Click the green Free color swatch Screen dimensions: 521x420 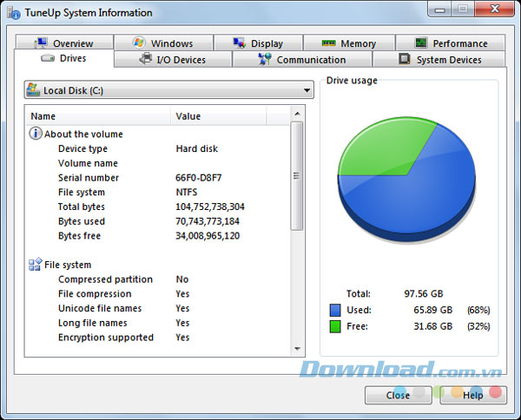(x=335, y=326)
